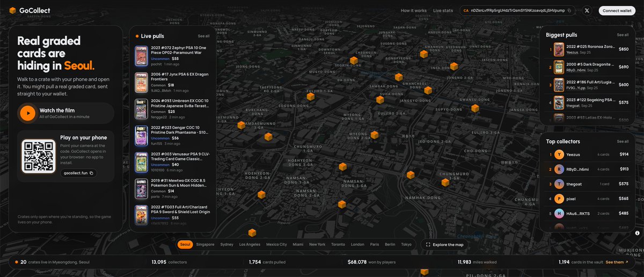Click RByD...h6mi's R avatar
Screen dimensions: 644x277
[x=559, y=169]
